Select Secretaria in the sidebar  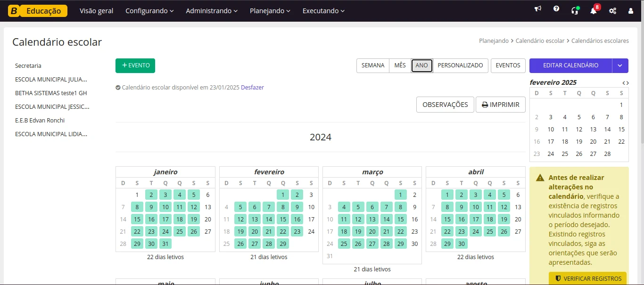coord(28,66)
